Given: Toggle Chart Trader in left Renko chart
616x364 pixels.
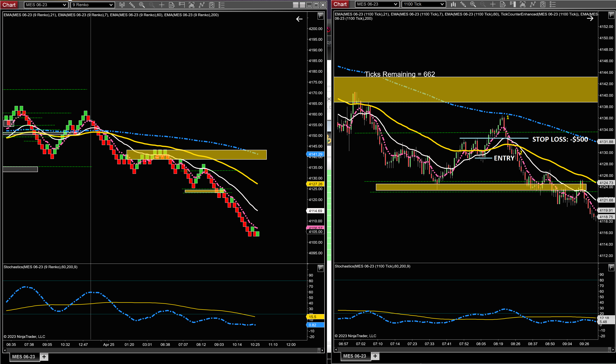Looking at the screenshot, I should click(182, 5).
